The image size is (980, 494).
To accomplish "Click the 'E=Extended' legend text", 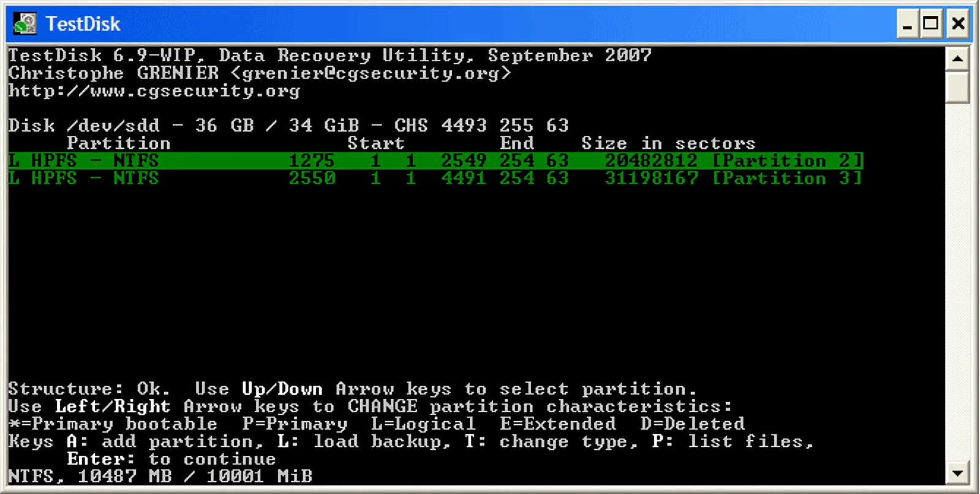I will pos(558,424).
